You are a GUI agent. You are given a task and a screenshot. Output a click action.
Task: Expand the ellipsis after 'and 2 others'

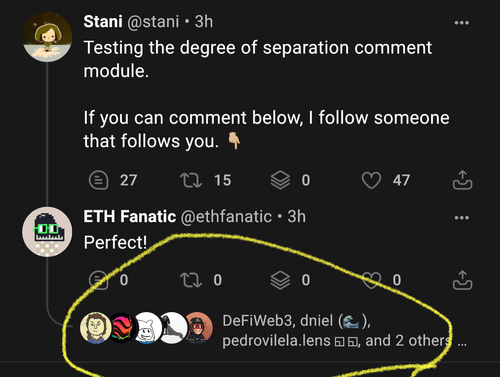(x=462, y=343)
